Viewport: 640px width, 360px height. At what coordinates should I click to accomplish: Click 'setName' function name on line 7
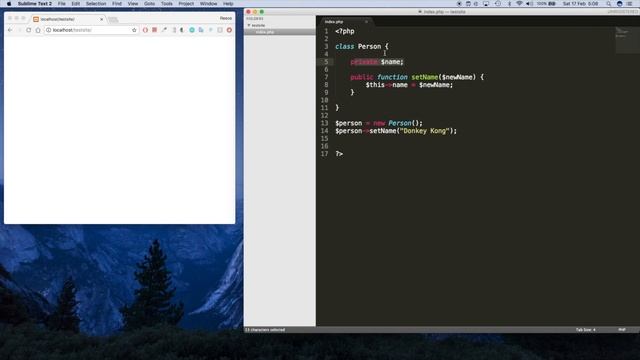424,77
